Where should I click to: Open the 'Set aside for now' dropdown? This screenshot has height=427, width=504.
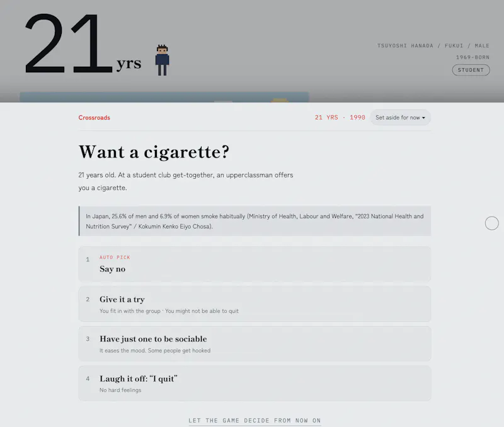tap(400, 118)
